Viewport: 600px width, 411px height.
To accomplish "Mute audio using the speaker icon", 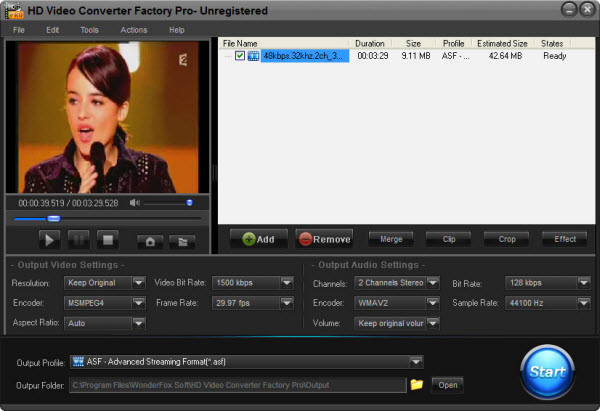I will pos(135,203).
